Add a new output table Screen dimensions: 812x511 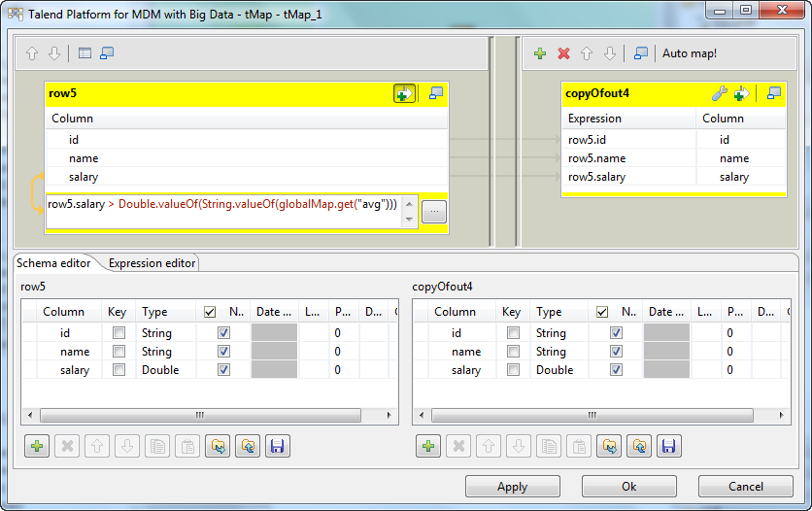pos(540,53)
